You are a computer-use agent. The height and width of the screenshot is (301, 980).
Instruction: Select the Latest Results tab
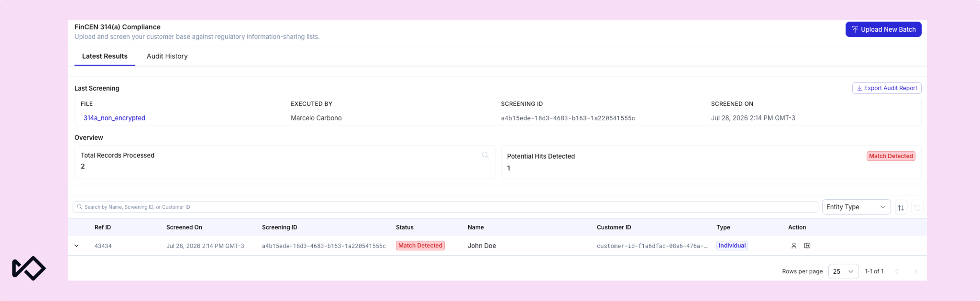click(x=105, y=56)
